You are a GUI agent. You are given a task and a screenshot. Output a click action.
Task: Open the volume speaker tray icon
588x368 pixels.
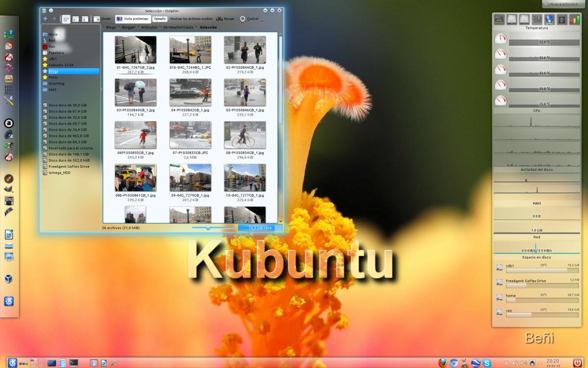515,363
